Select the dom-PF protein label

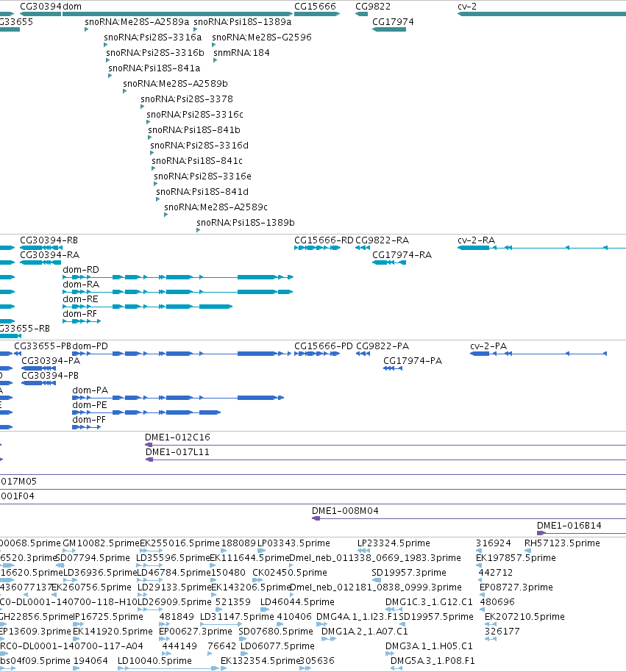coord(89,420)
